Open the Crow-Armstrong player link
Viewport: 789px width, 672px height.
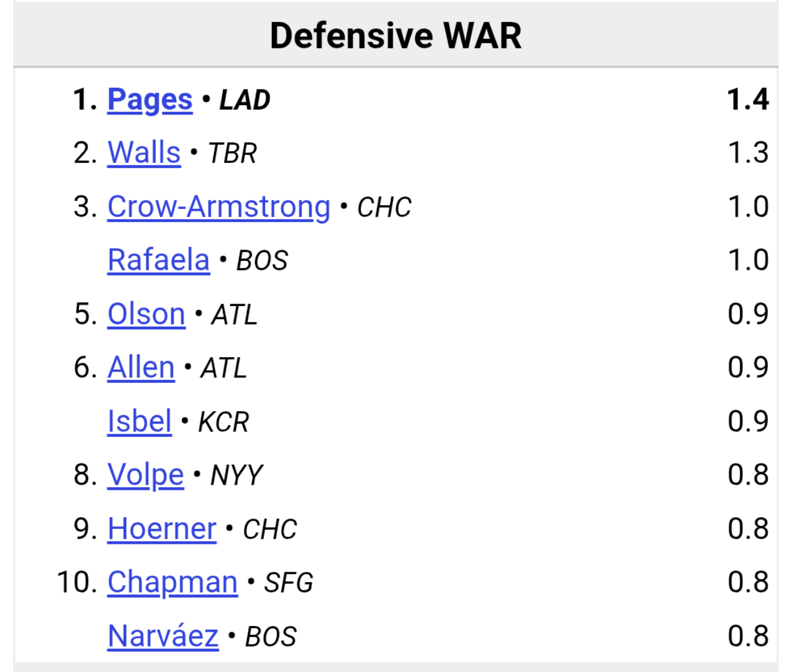click(218, 207)
